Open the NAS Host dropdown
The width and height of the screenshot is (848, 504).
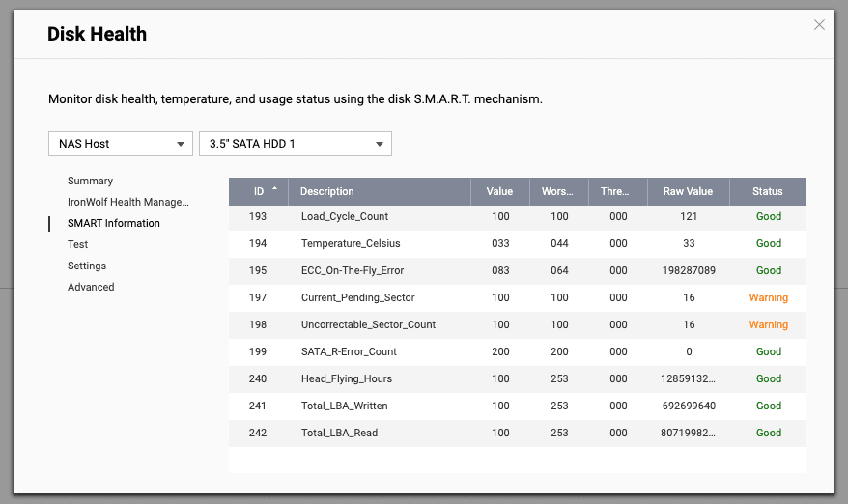[x=121, y=144]
